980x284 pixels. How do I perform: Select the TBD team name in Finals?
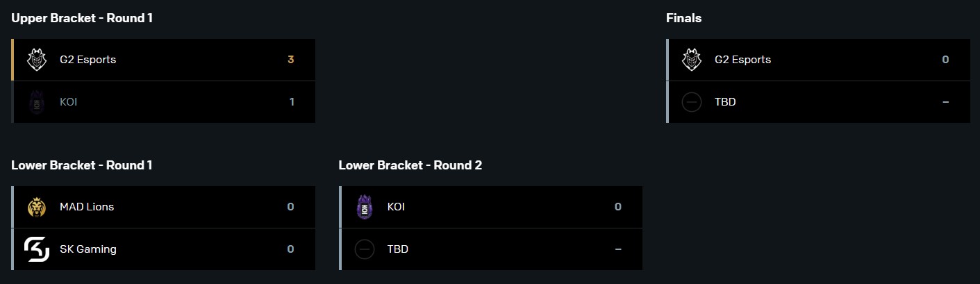click(725, 102)
